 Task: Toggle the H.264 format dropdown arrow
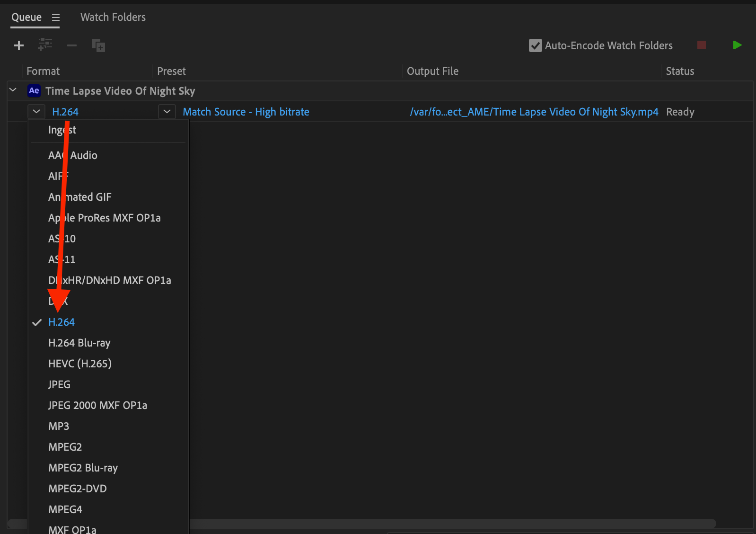36,112
